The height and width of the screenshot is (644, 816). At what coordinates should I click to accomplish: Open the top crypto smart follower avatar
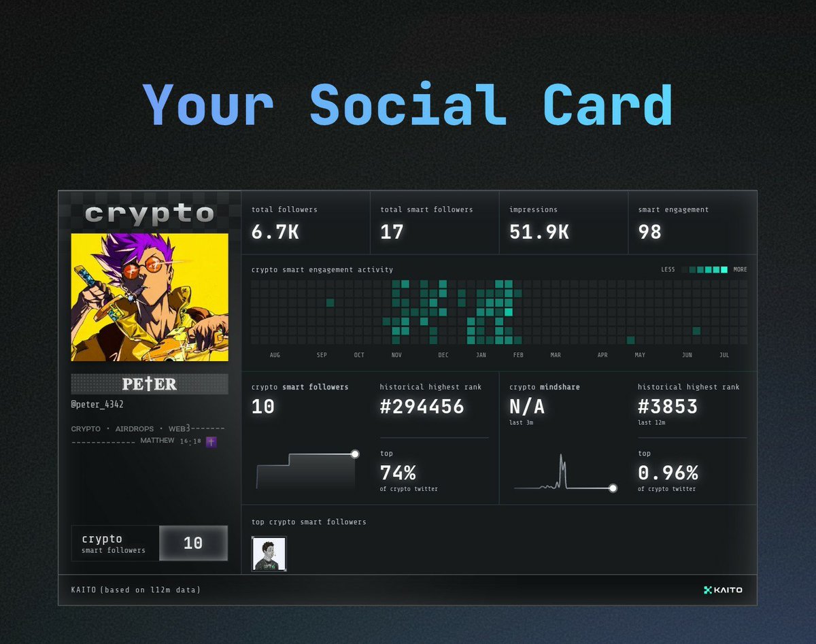click(x=269, y=554)
